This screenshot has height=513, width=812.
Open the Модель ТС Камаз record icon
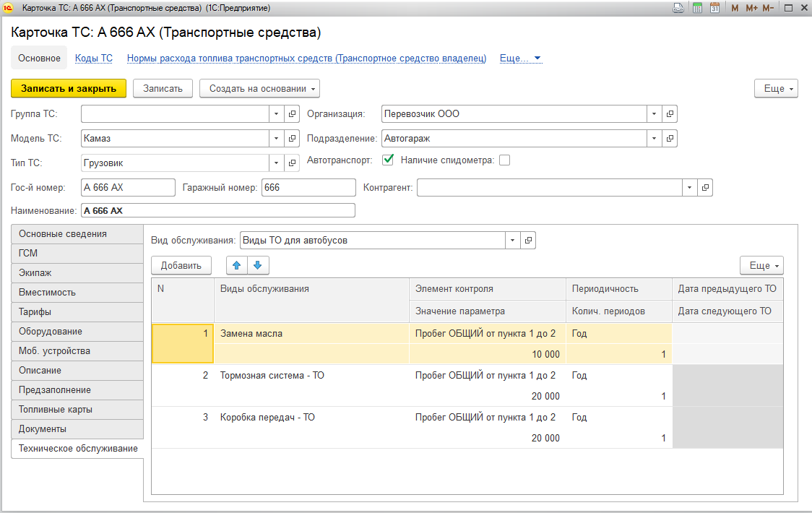[293, 138]
